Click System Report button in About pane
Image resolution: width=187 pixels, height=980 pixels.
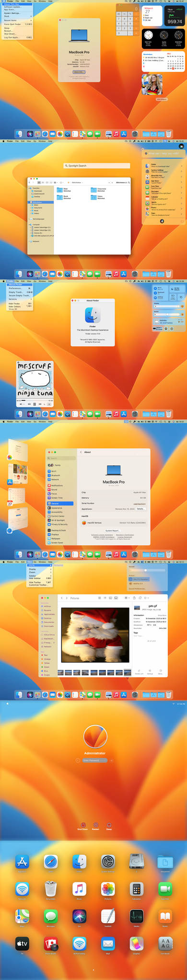[x=112, y=531]
